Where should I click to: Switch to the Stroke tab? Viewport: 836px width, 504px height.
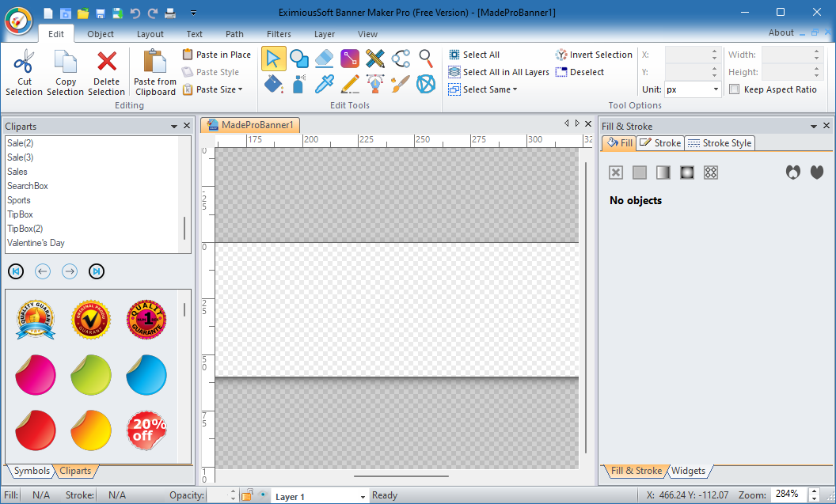coord(659,143)
